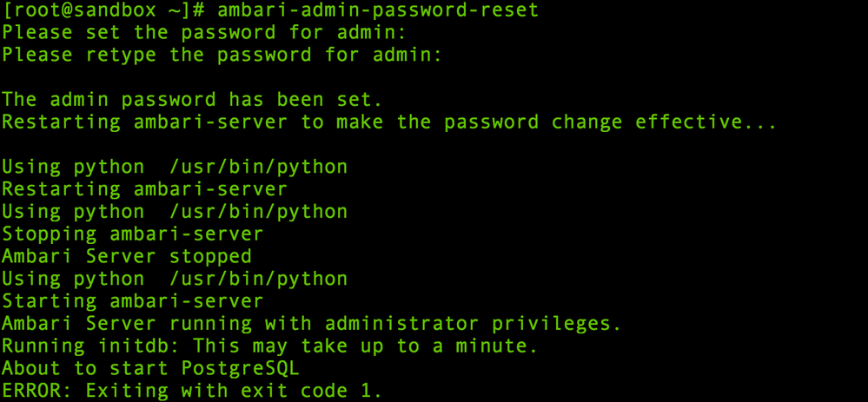Click the "Running initdb:" text
This screenshot has width=868, height=402.
tap(90, 346)
